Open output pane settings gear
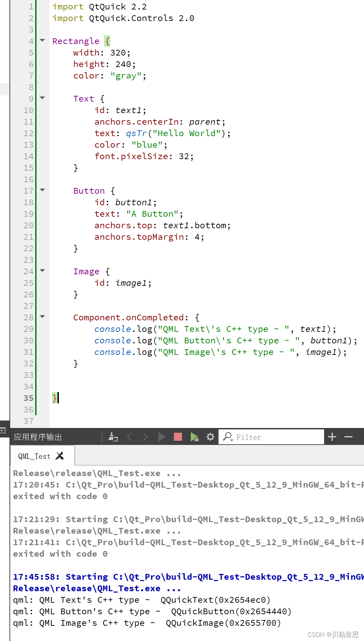 [x=210, y=437]
